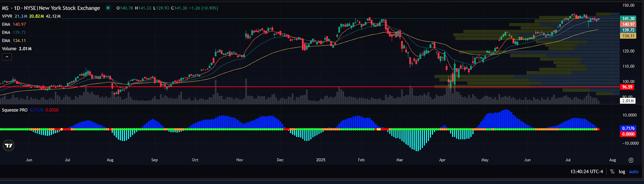644x184 pixels.
Task: Click the 10.0000 Squeeze PRO scale value
Action: click(630, 115)
